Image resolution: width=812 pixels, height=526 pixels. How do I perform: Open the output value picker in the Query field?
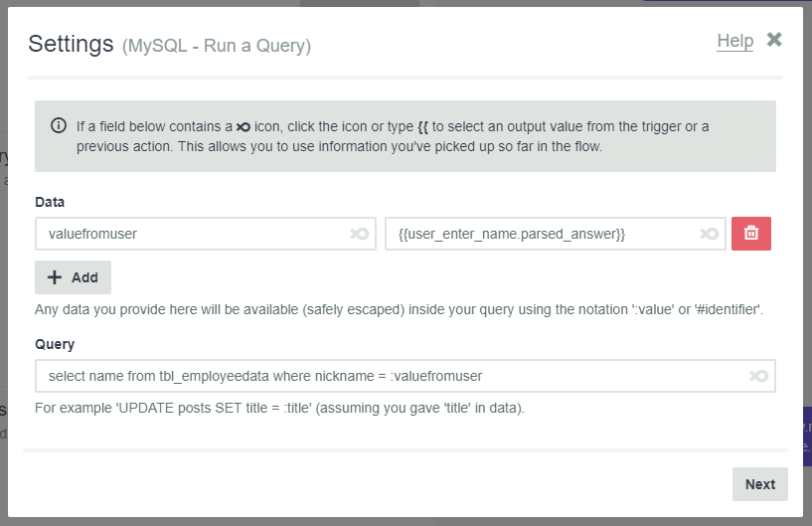(x=758, y=376)
